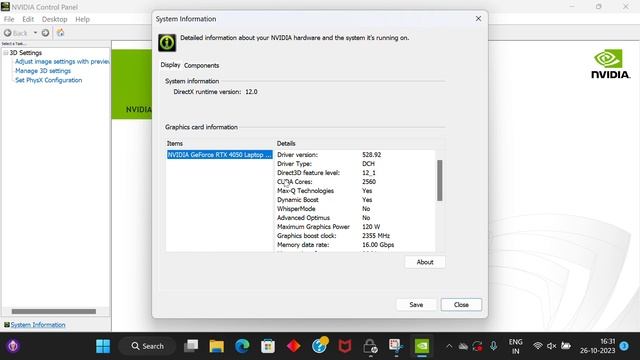Click the NVIDIA Control Panel taskbar icon

coord(422,346)
